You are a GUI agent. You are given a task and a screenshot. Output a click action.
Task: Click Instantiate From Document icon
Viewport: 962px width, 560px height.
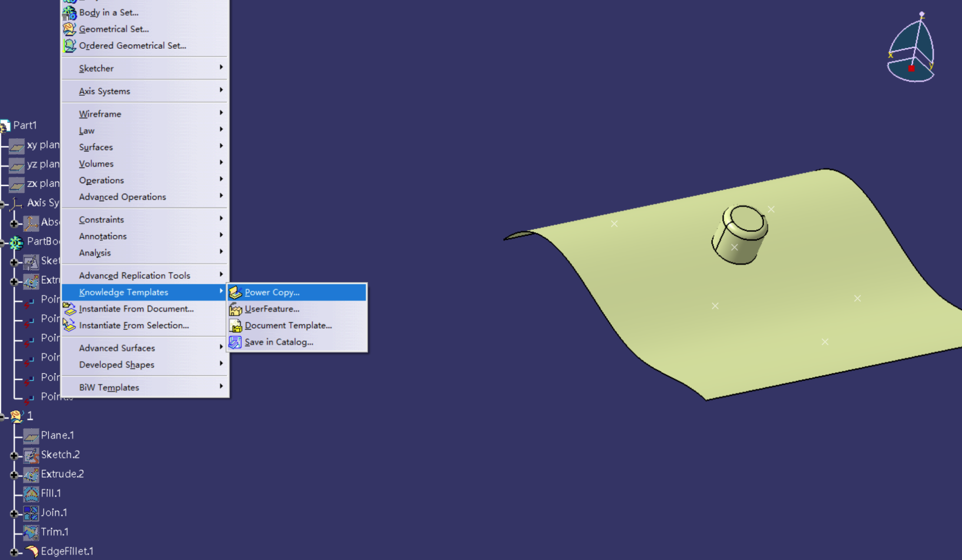70,309
